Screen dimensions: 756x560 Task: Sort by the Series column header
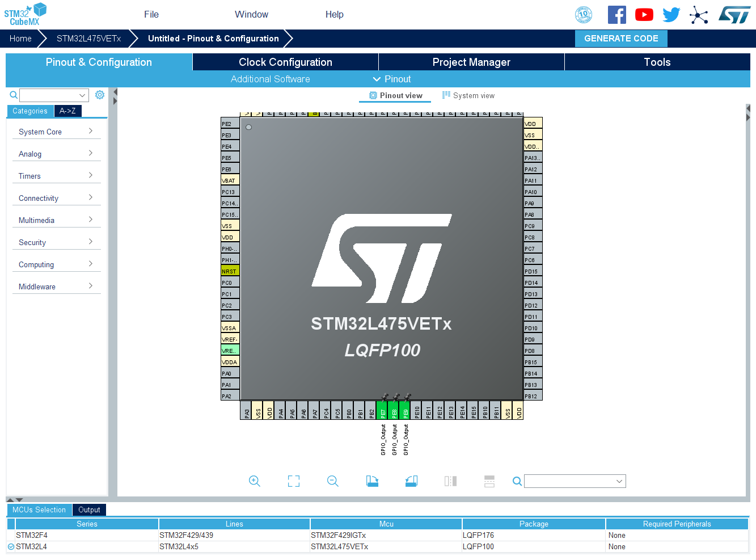(x=87, y=524)
